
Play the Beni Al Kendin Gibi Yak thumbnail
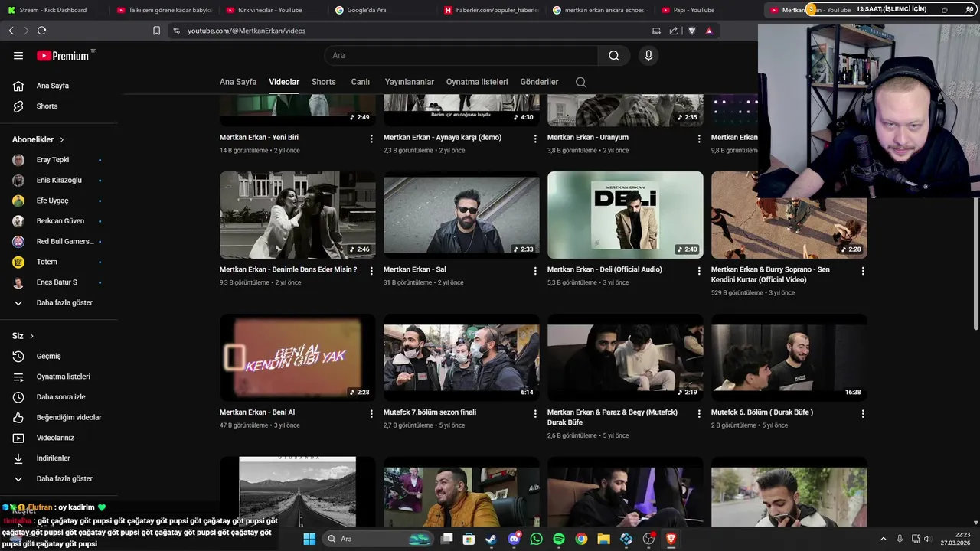[298, 357]
